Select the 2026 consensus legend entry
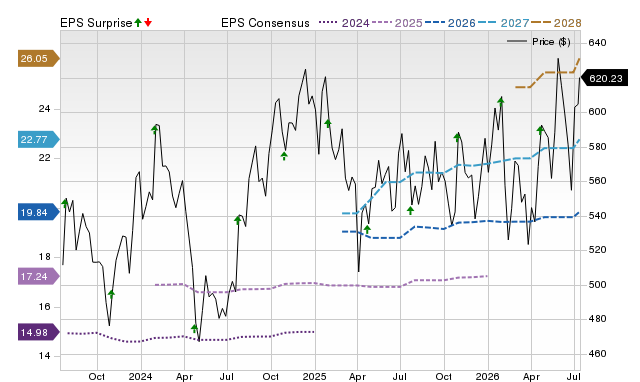640x382 pixels. [x=450, y=23]
